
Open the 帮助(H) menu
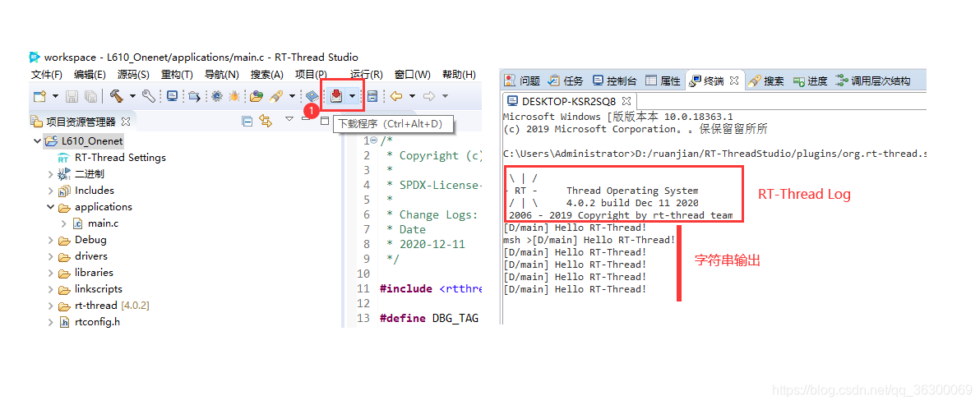[x=459, y=74]
